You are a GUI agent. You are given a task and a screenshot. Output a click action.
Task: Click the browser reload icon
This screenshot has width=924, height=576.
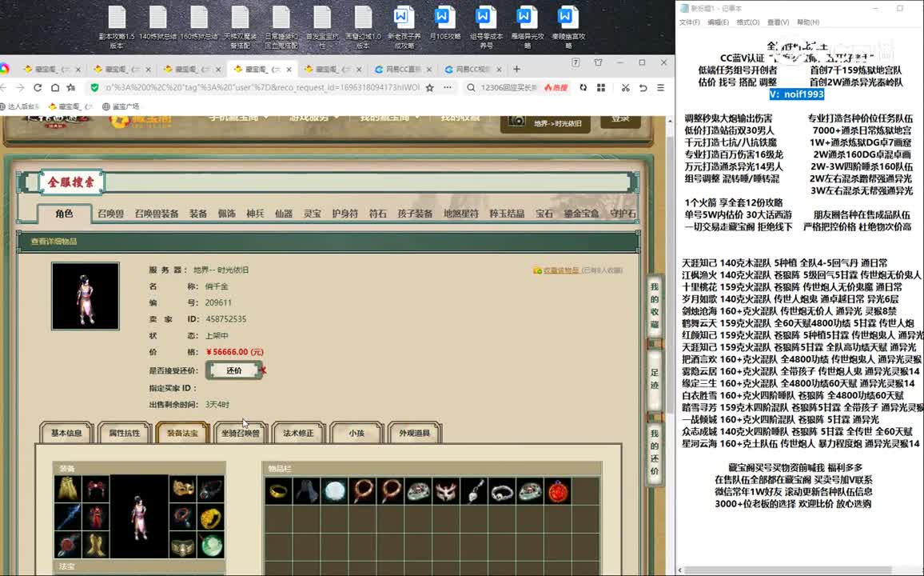38,87
